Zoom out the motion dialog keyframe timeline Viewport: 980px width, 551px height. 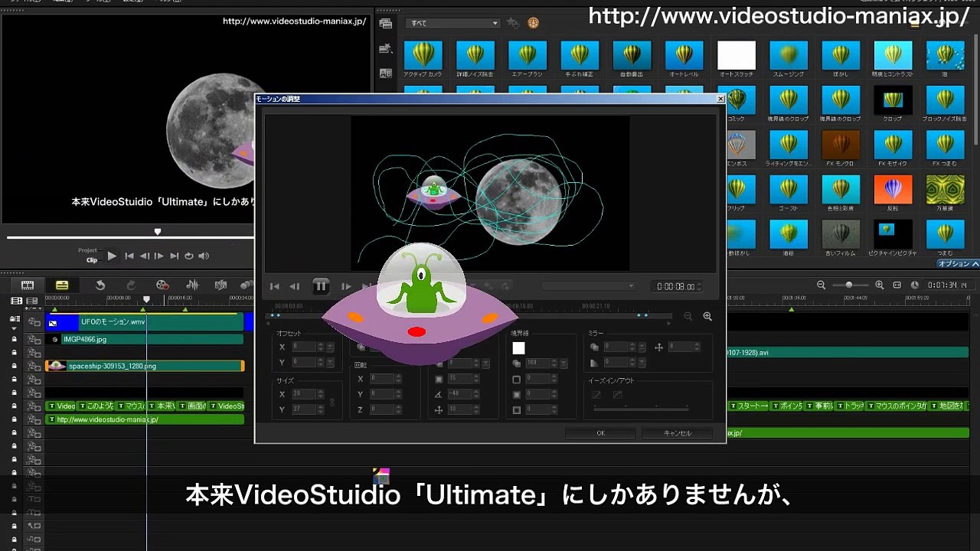click(x=688, y=316)
